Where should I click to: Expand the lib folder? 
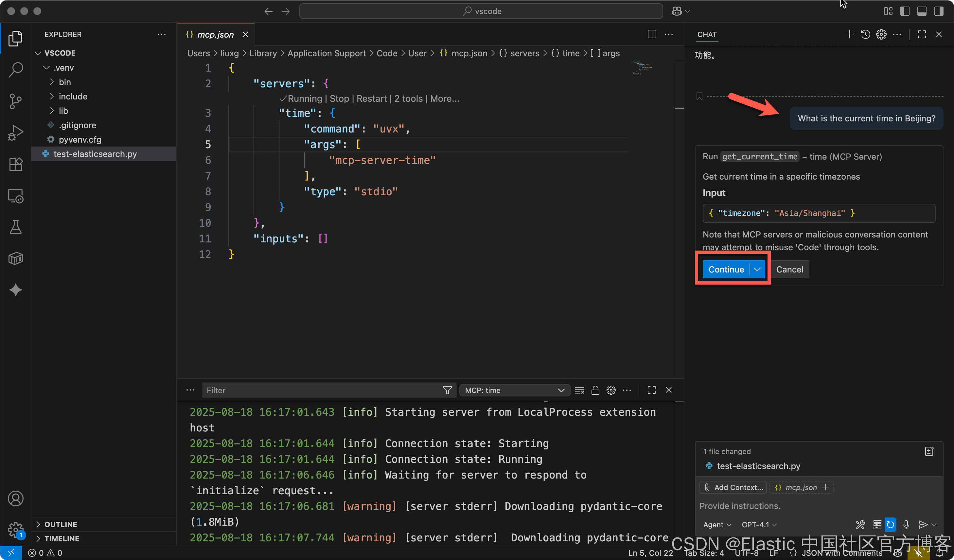pyautogui.click(x=52, y=111)
